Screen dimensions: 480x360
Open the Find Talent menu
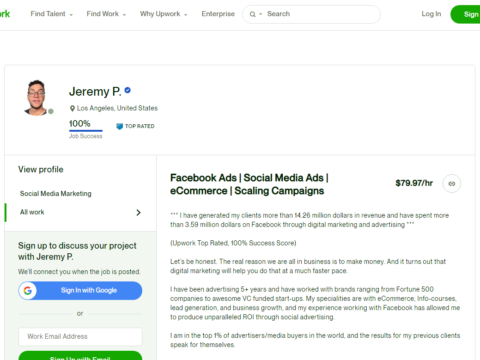tap(51, 14)
